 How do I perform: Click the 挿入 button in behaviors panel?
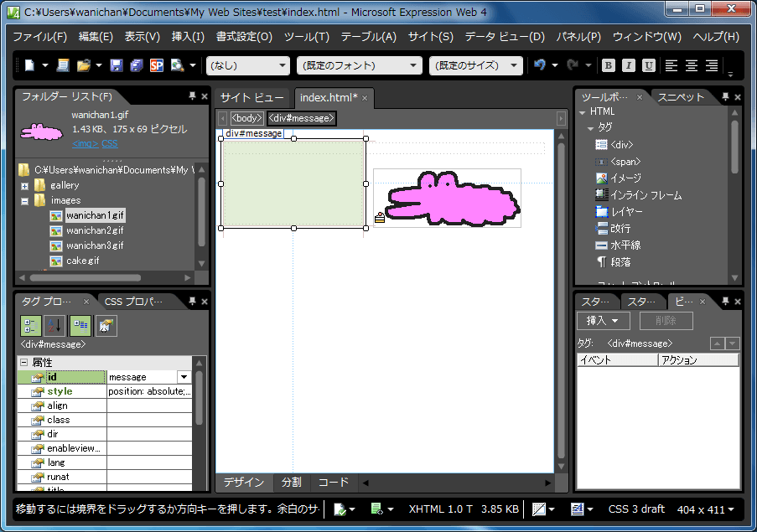pyautogui.click(x=603, y=321)
